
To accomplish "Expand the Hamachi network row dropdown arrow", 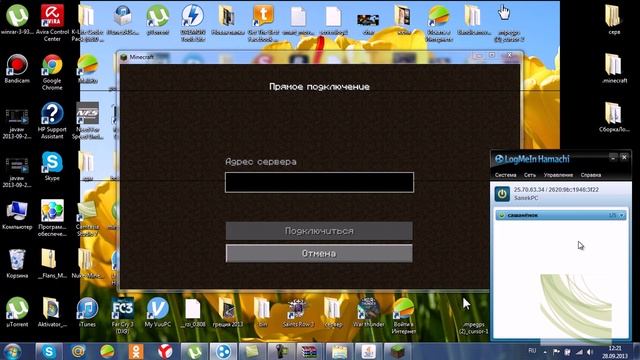I will coord(622,215).
